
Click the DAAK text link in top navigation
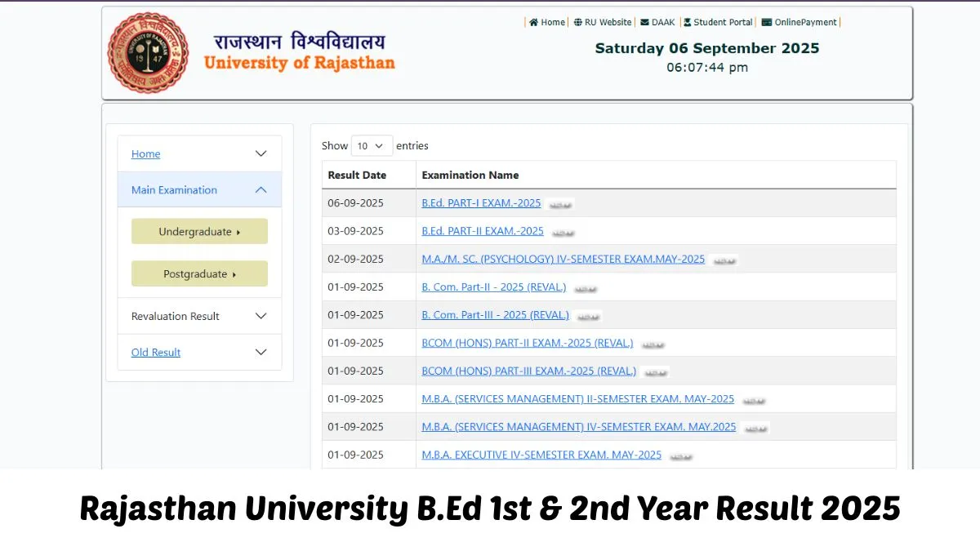click(663, 23)
